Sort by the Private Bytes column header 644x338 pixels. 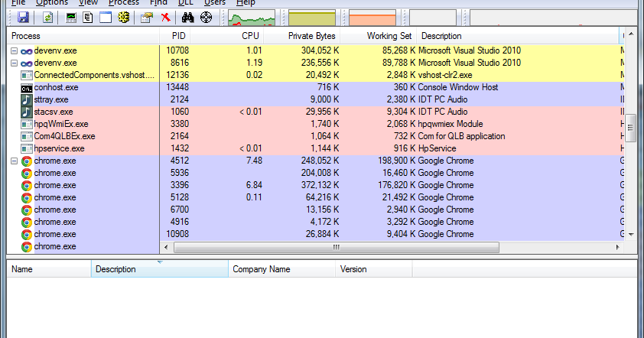[302, 36]
